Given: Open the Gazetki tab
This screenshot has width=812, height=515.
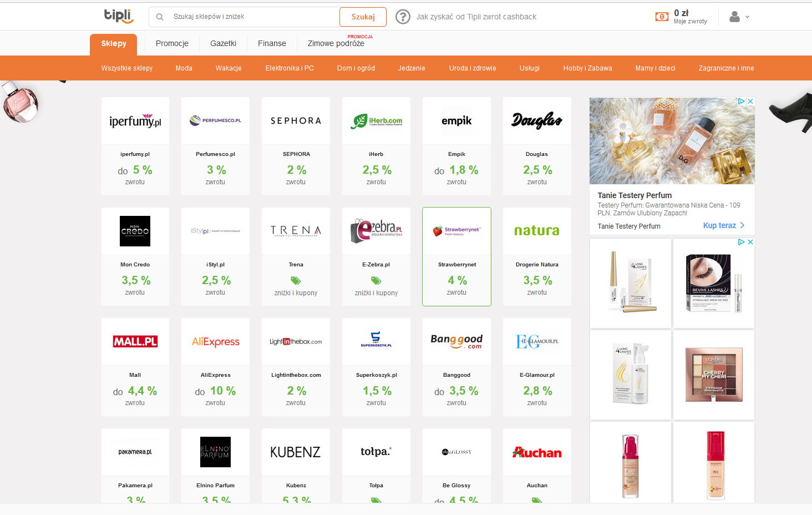Looking at the screenshot, I should coord(223,43).
